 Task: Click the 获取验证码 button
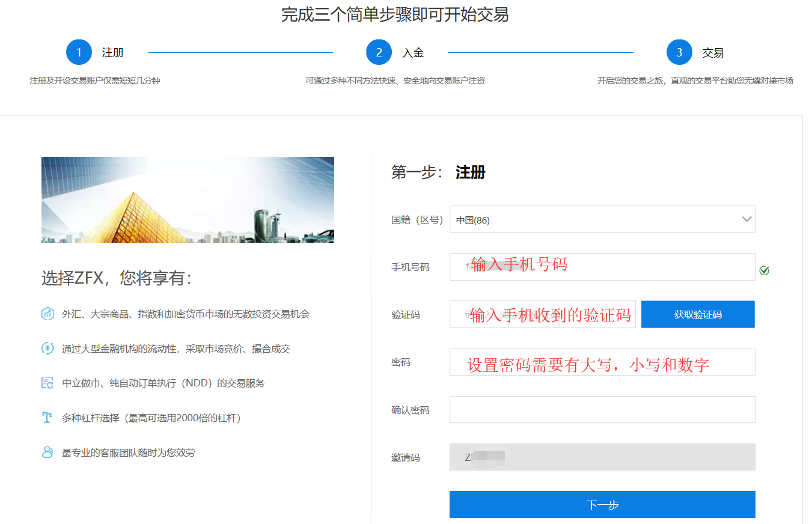coord(697,314)
